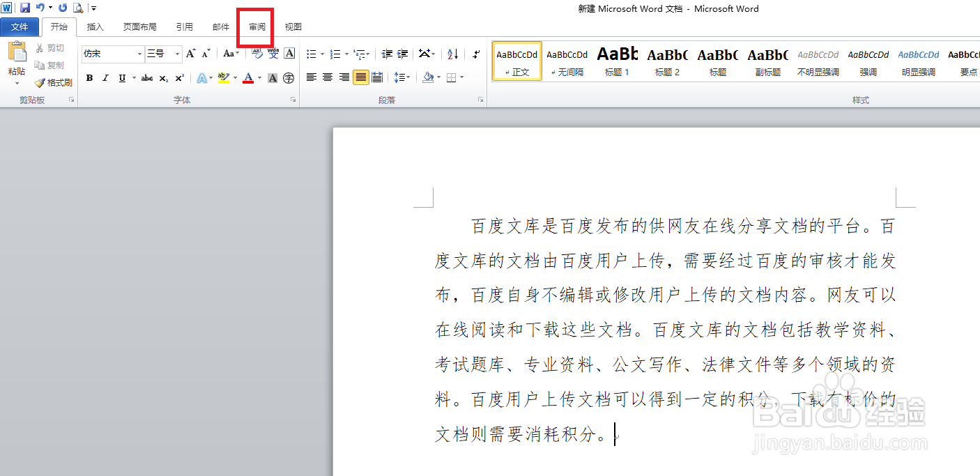Save the document from quick access toolbar
The image size is (980, 476).
coord(25,8)
